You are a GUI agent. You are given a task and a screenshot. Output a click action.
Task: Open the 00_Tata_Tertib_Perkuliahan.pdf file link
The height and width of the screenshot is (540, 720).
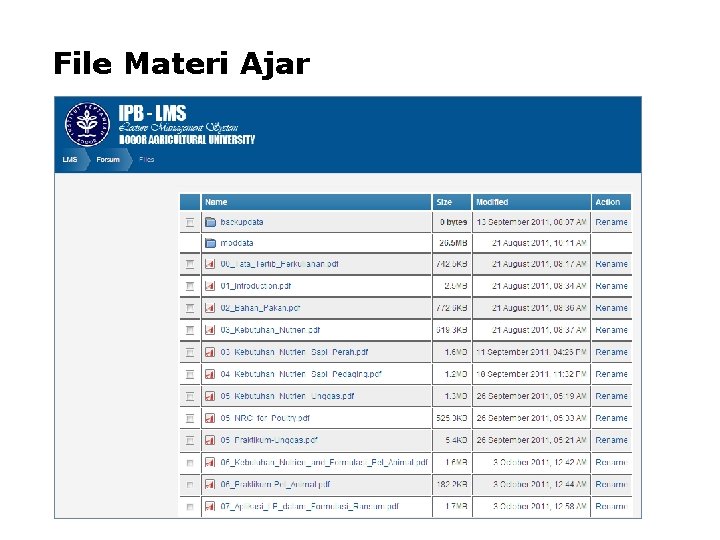279,264
